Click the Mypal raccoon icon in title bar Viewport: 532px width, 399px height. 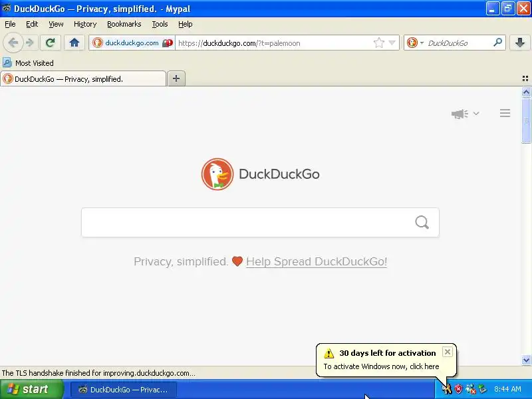point(6,8)
